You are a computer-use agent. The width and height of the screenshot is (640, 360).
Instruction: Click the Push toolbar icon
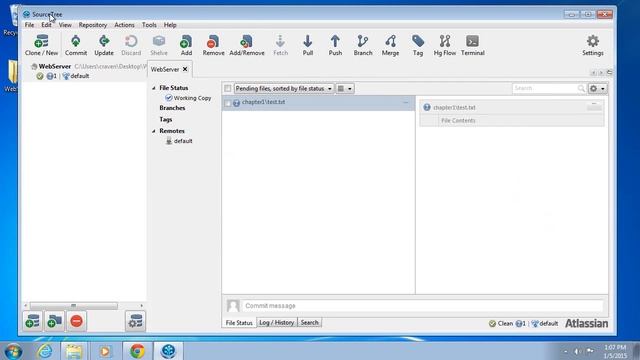coord(335,45)
